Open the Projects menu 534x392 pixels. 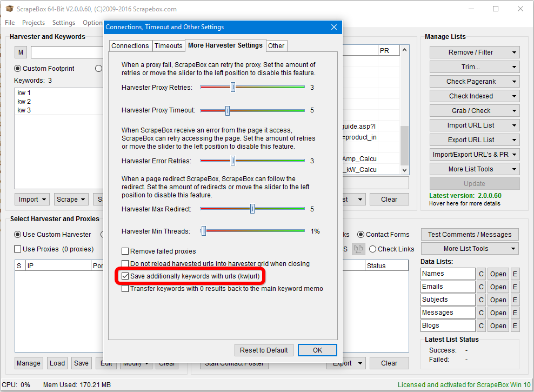pyautogui.click(x=34, y=23)
